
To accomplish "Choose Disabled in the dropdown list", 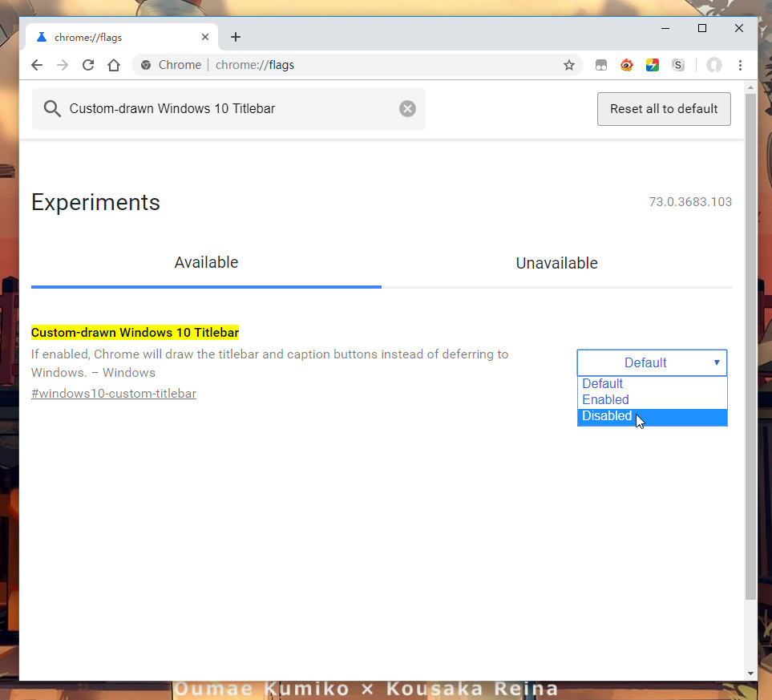I will click(x=652, y=416).
